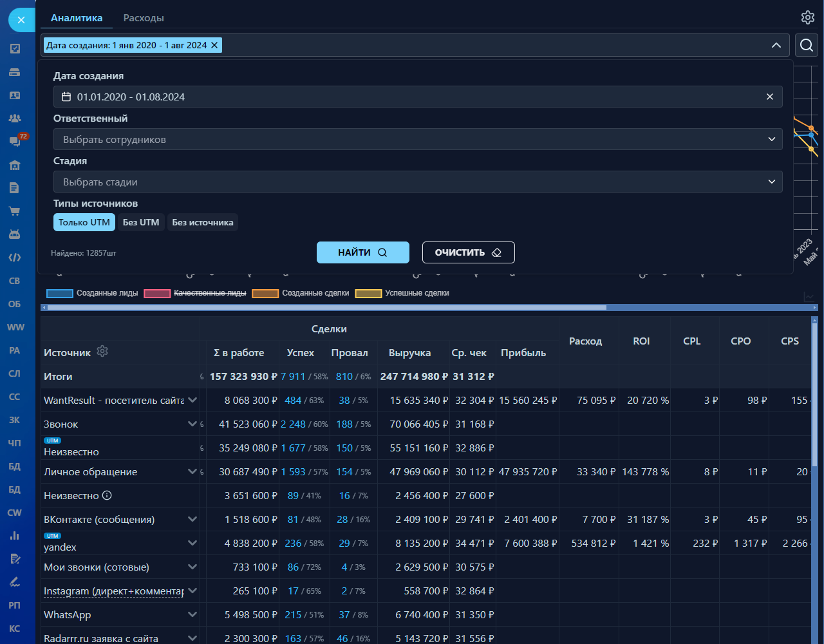
Task: Click the shopping cart icon in sidebar
Action: pyautogui.click(x=15, y=211)
